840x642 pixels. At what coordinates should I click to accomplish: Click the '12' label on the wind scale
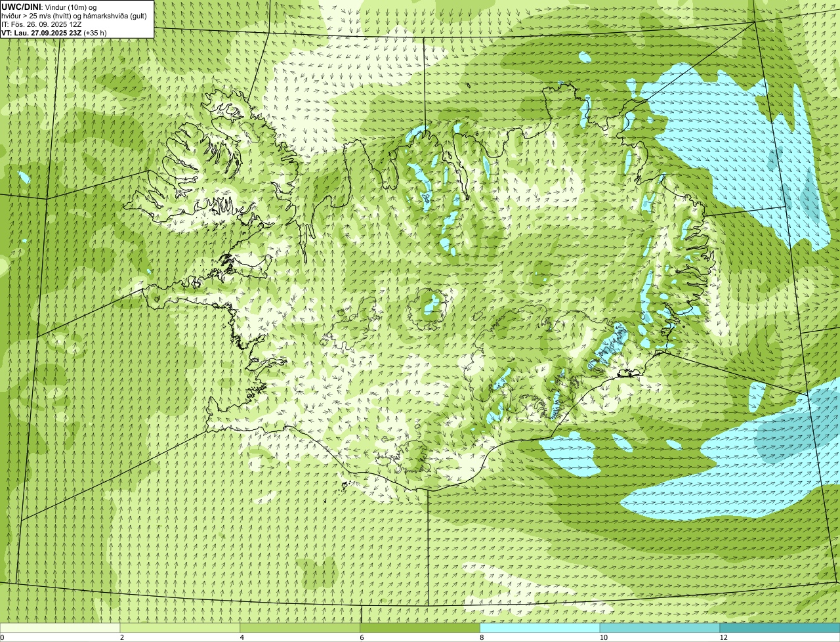pos(724,637)
